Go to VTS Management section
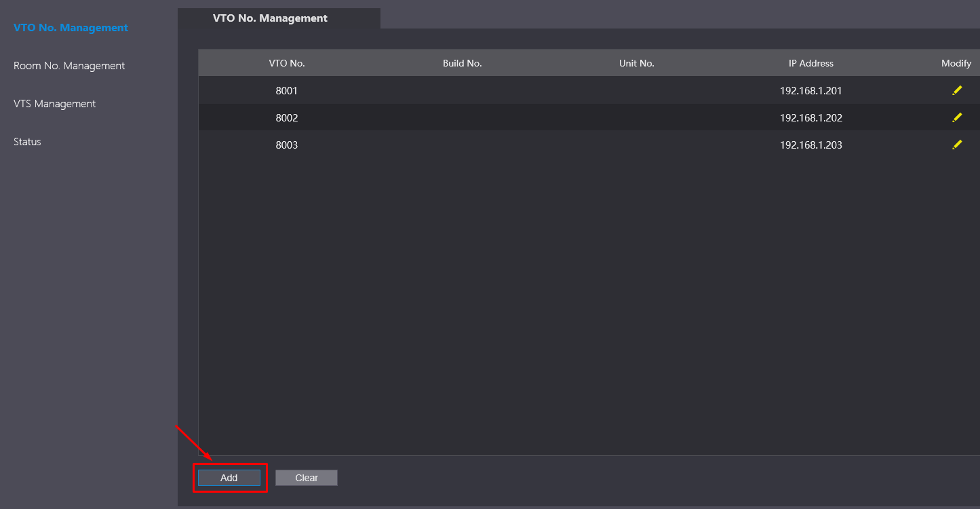The width and height of the screenshot is (980, 509). click(x=55, y=104)
